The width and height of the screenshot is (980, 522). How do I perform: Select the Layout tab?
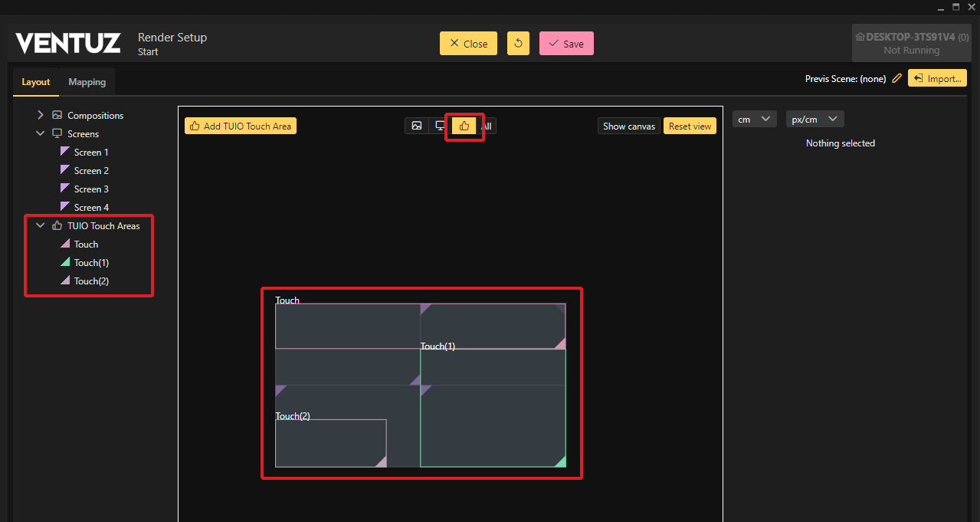point(36,82)
